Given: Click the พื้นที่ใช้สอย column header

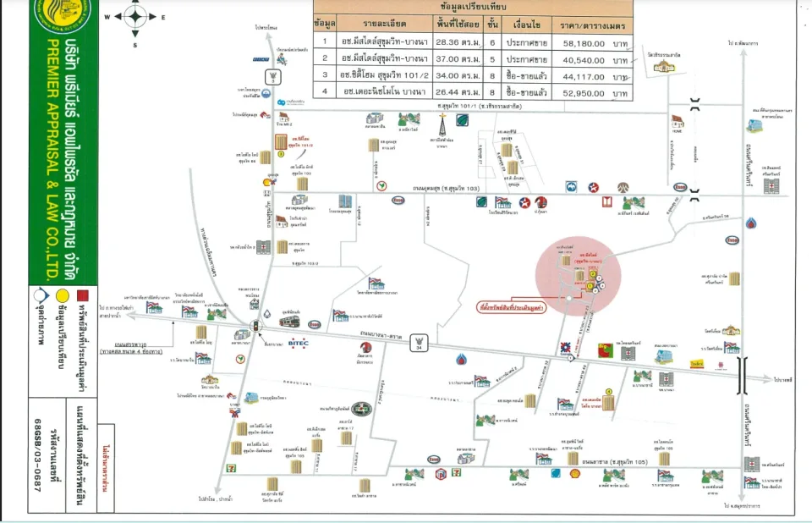Looking at the screenshot, I should pyautogui.click(x=458, y=24).
